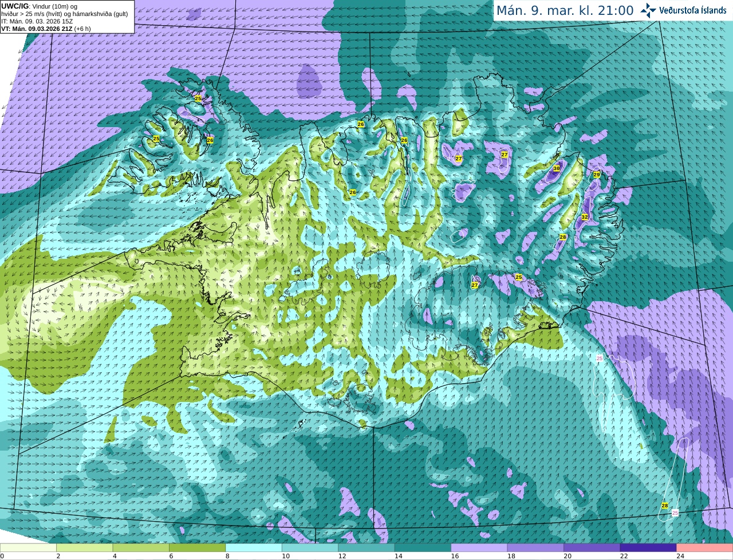
Task: Click the legend title UWC/IG: Vindur (10m) og
Action: [x=39, y=6]
